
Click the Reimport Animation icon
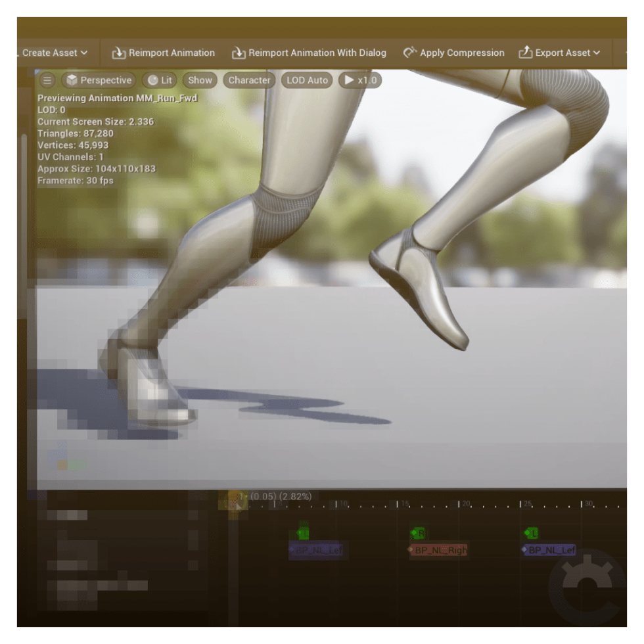pyautogui.click(x=118, y=53)
